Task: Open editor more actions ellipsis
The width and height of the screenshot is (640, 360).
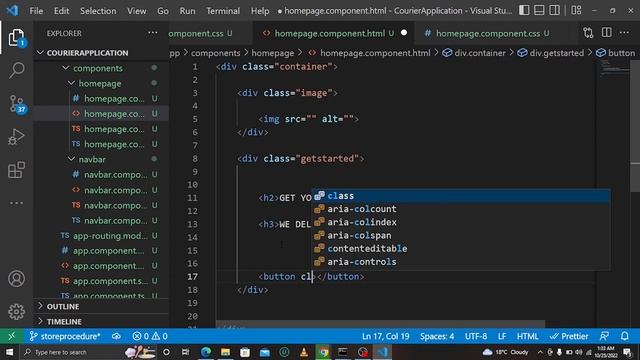Action: 624,33
